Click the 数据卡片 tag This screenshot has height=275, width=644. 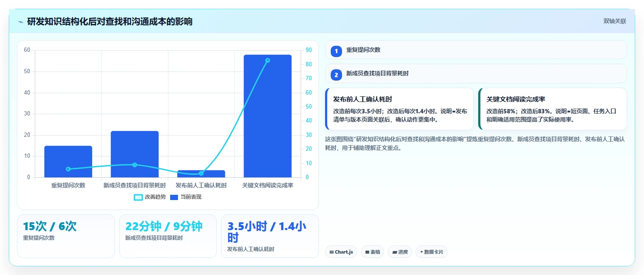click(432, 252)
